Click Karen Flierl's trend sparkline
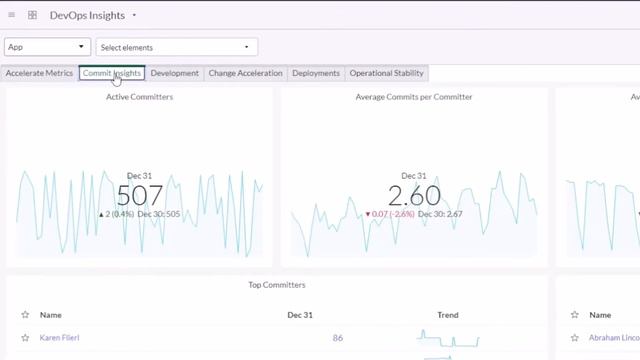The image size is (640, 360). click(x=448, y=338)
